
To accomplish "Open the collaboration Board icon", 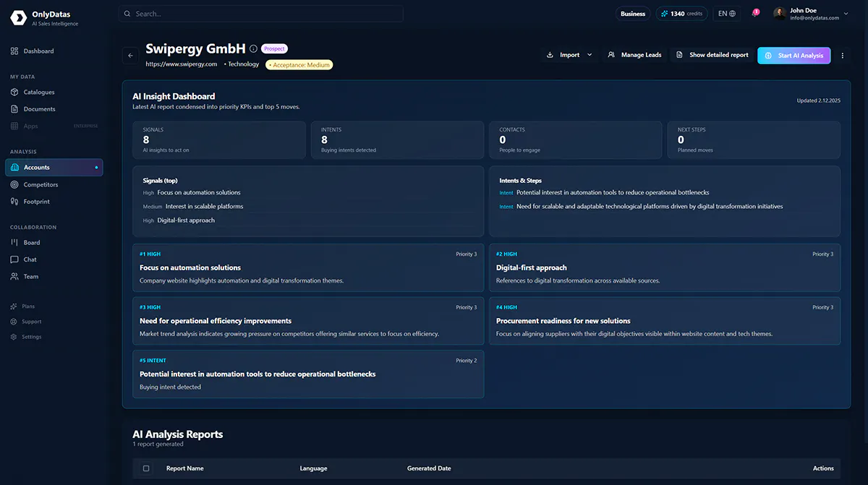I will pyautogui.click(x=14, y=242).
